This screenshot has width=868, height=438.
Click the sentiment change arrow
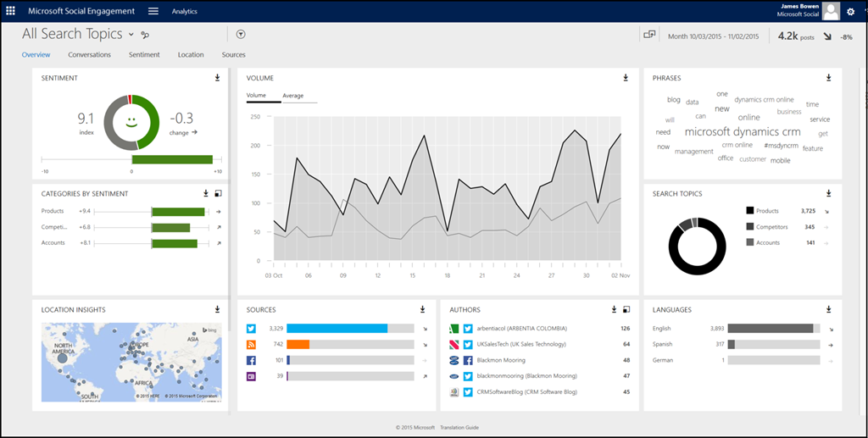coord(194,133)
